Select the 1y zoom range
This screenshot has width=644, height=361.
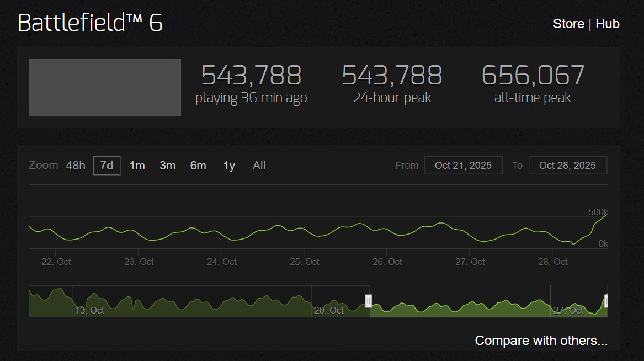click(229, 166)
